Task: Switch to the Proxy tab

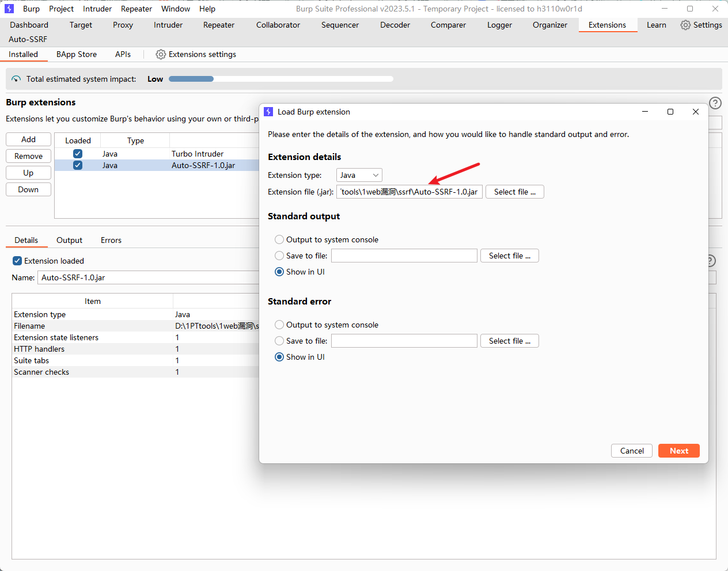Action: pos(123,25)
